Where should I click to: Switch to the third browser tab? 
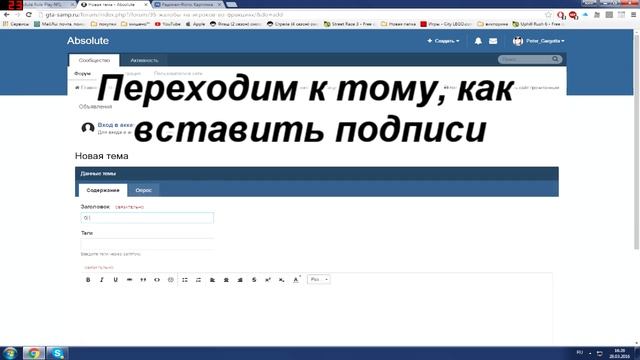pyautogui.click(x=188, y=4)
